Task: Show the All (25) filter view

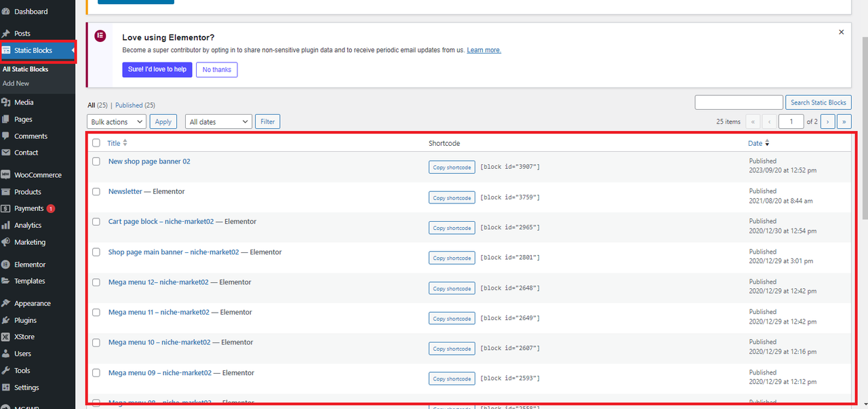Action: (98, 105)
